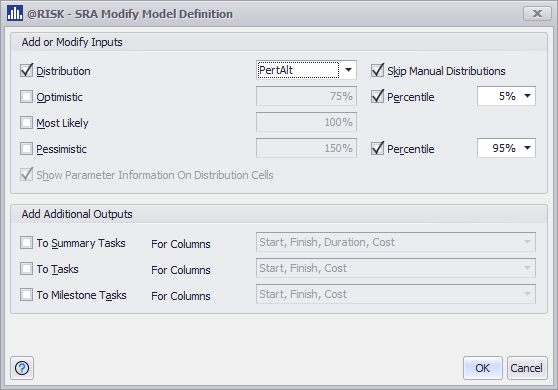Enable To Milestone Tasks checkbox
The width and height of the screenshot is (558, 390).
(x=26, y=295)
